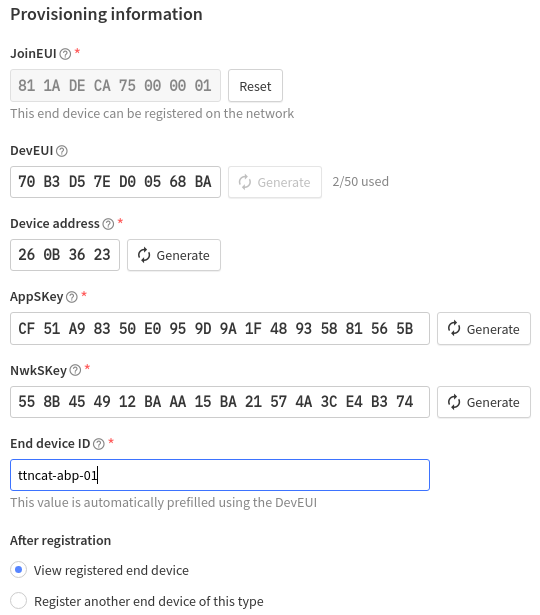The width and height of the screenshot is (540, 615).
Task: Click the DevEUI question mark help icon
Action: 62,151
